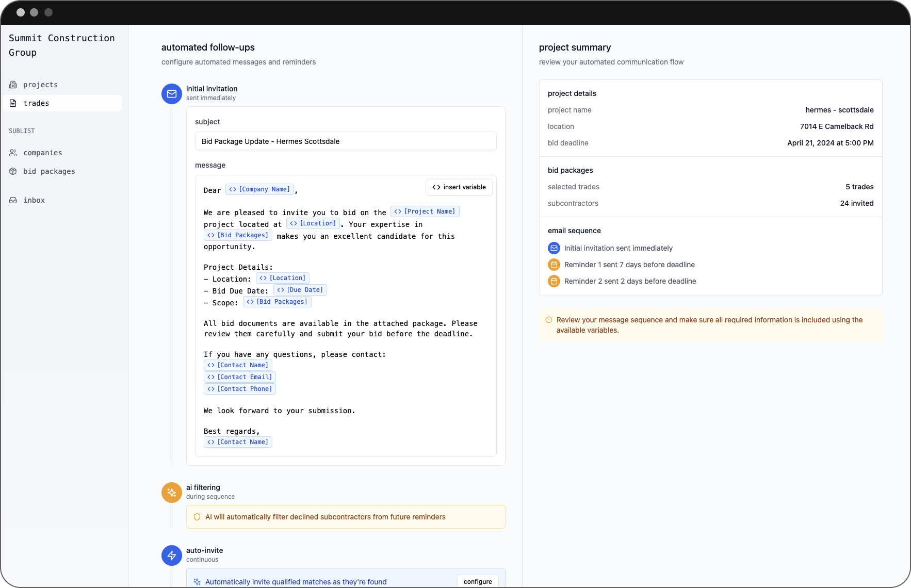Click the inbox tray icon in sidebar
Screen dimensions: 911x588
13,200
